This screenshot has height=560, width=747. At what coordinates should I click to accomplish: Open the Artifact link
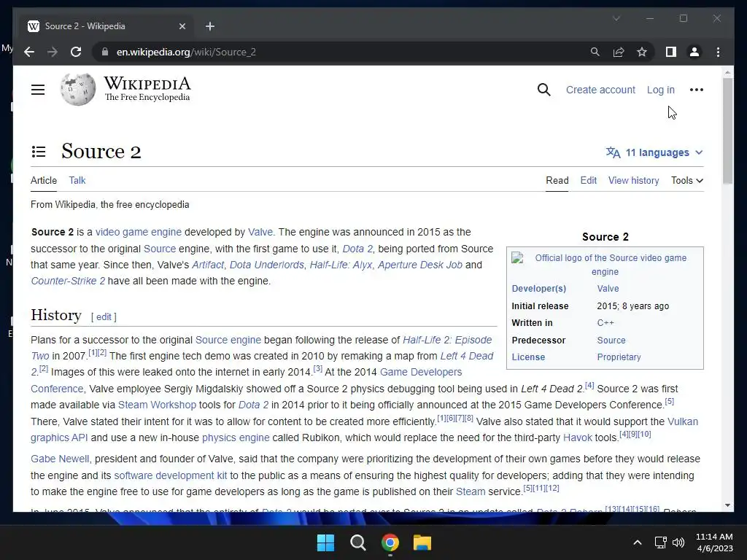click(x=208, y=265)
